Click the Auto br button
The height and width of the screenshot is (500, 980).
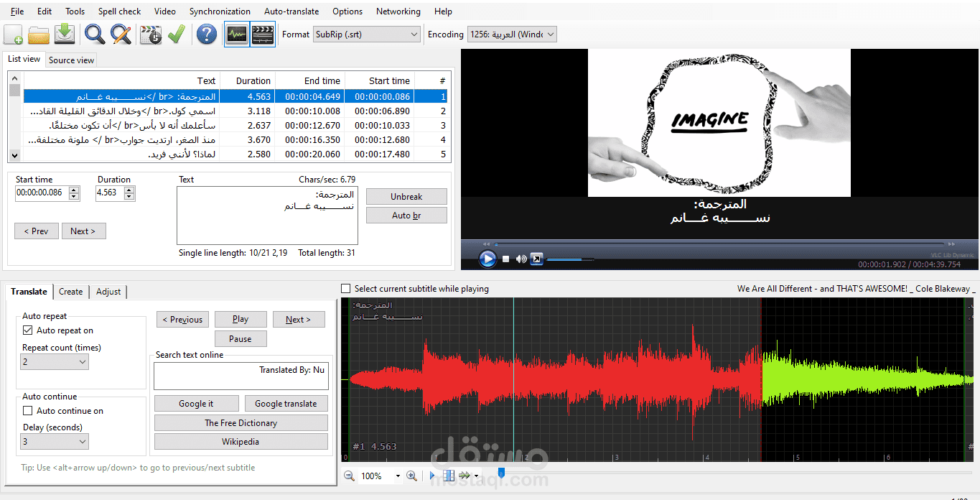pyautogui.click(x=406, y=215)
